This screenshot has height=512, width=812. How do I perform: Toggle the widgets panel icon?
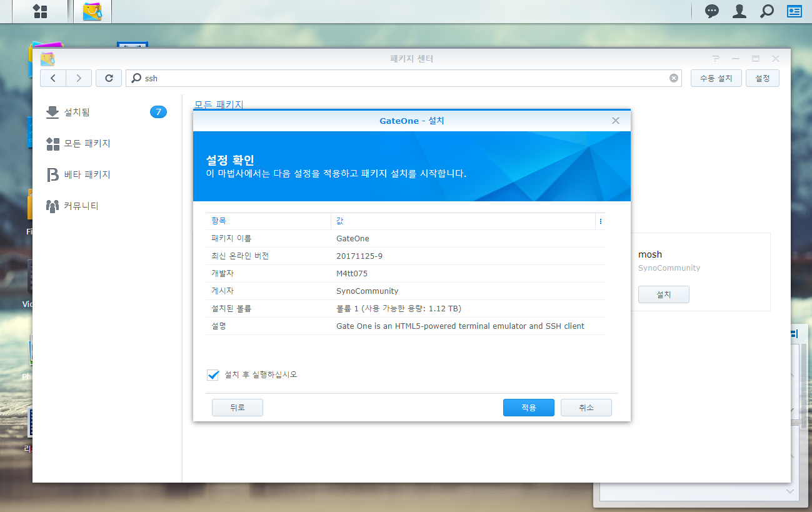pos(794,11)
